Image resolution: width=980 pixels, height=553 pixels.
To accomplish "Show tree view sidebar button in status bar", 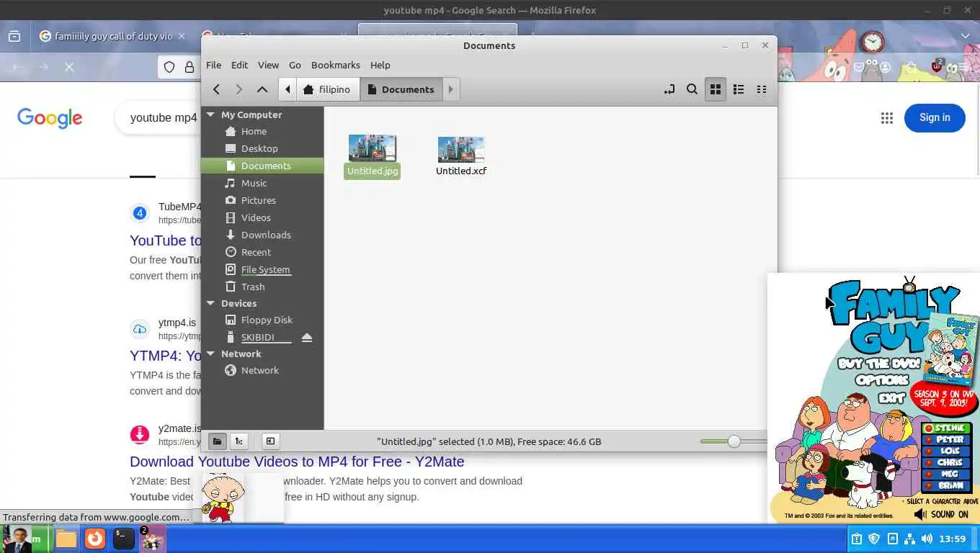I will tap(239, 441).
